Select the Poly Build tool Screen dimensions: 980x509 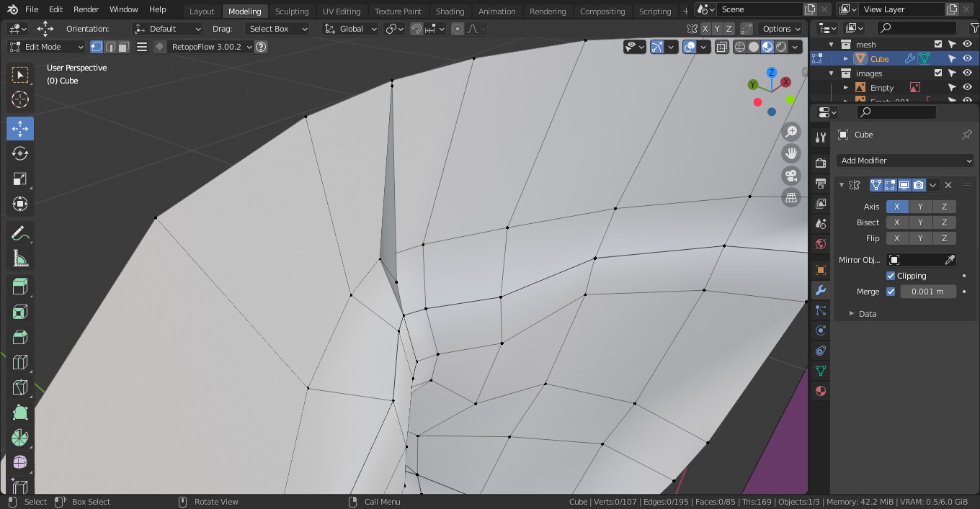point(20,413)
